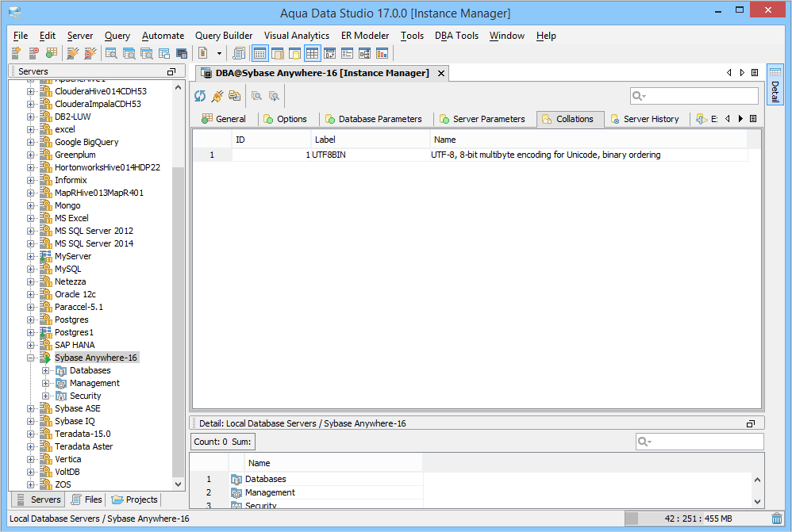Click the new document icon in main toolbar

click(x=203, y=53)
